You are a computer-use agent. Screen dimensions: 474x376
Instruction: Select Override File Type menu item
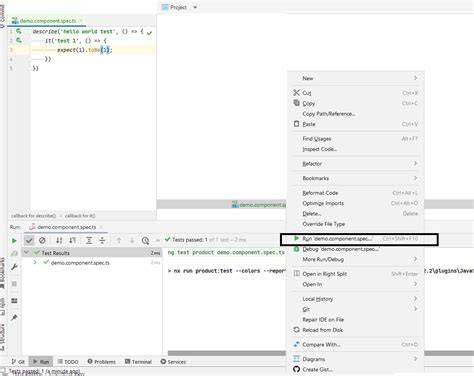coord(355,224)
